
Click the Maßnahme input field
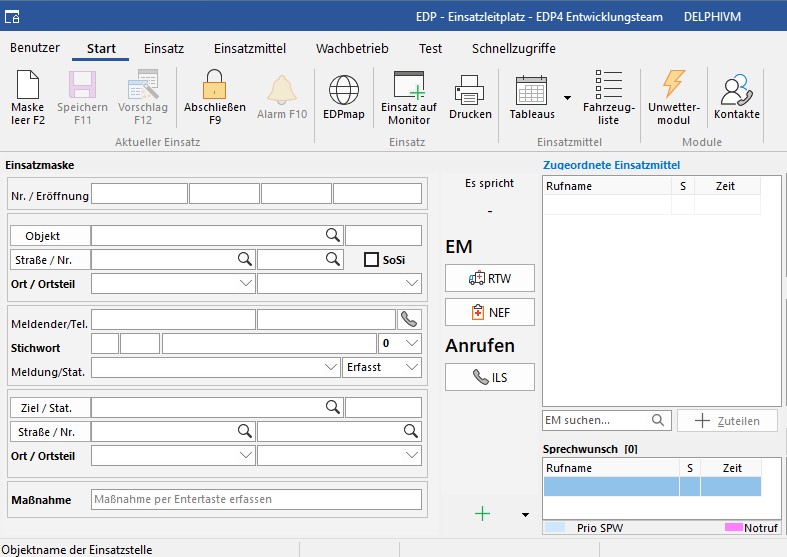pos(256,499)
